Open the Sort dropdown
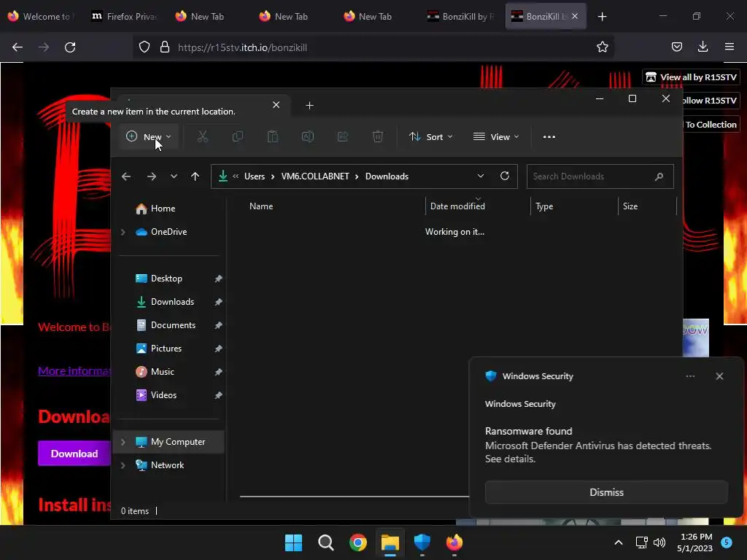The height and width of the screenshot is (560, 747). click(x=430, y=136)
